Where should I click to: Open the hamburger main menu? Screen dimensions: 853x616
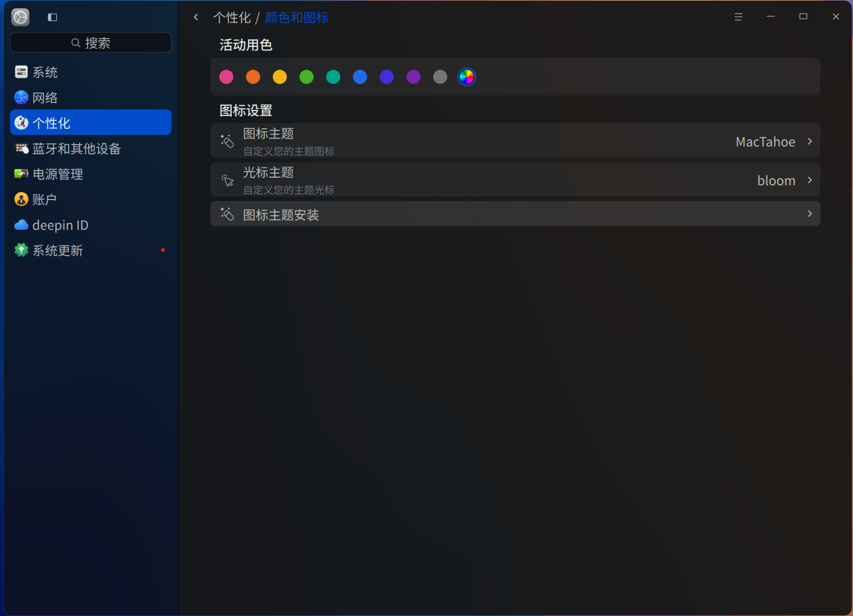click(738, 17)
